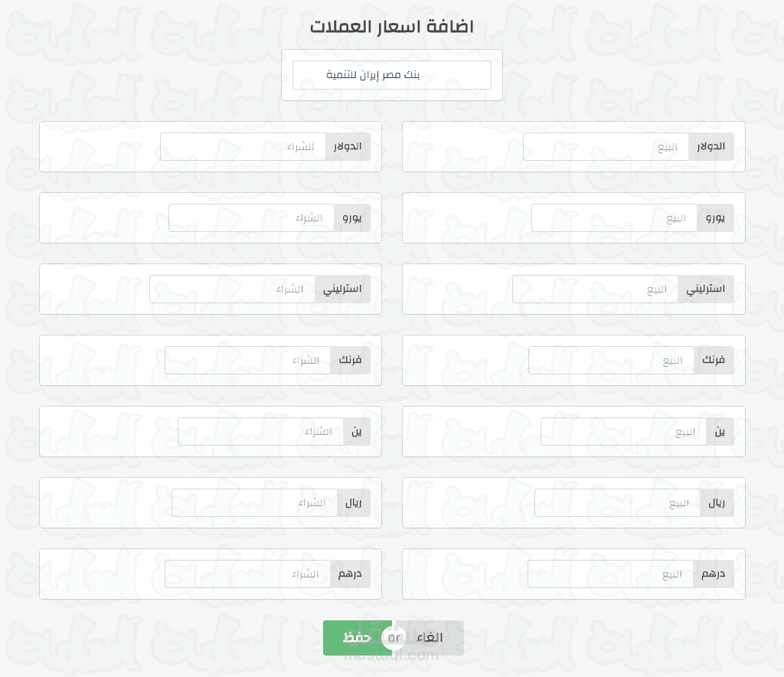This screenshot has width=784, height=677.
Task: Click the ريال sell (البيع) price input
Action: click(x=617, y=503)
